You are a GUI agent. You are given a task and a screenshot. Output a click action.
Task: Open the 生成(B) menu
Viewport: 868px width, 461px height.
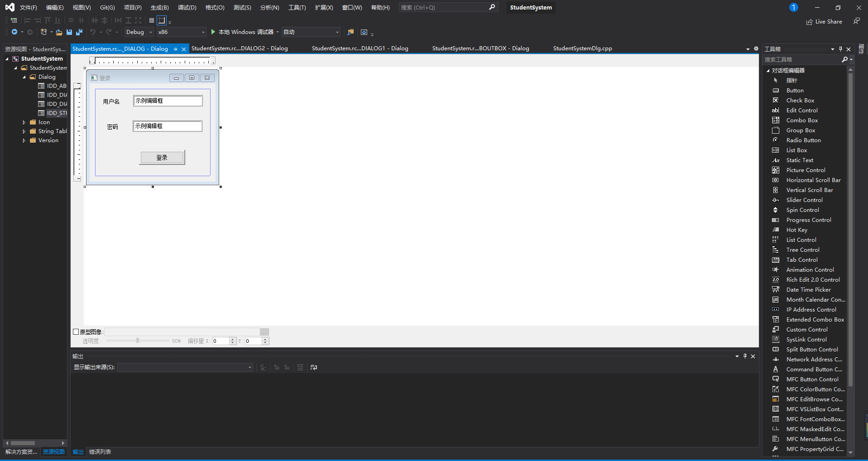coord(159,8)
